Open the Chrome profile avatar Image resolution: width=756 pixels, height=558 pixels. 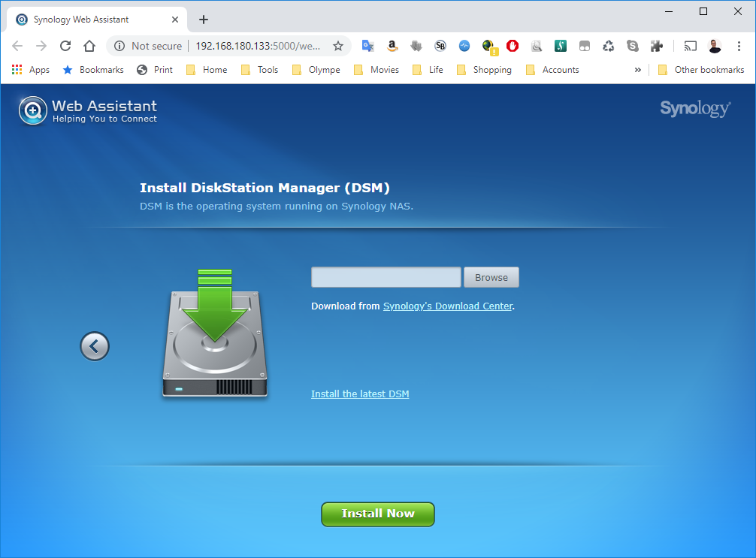click(715, 46)
